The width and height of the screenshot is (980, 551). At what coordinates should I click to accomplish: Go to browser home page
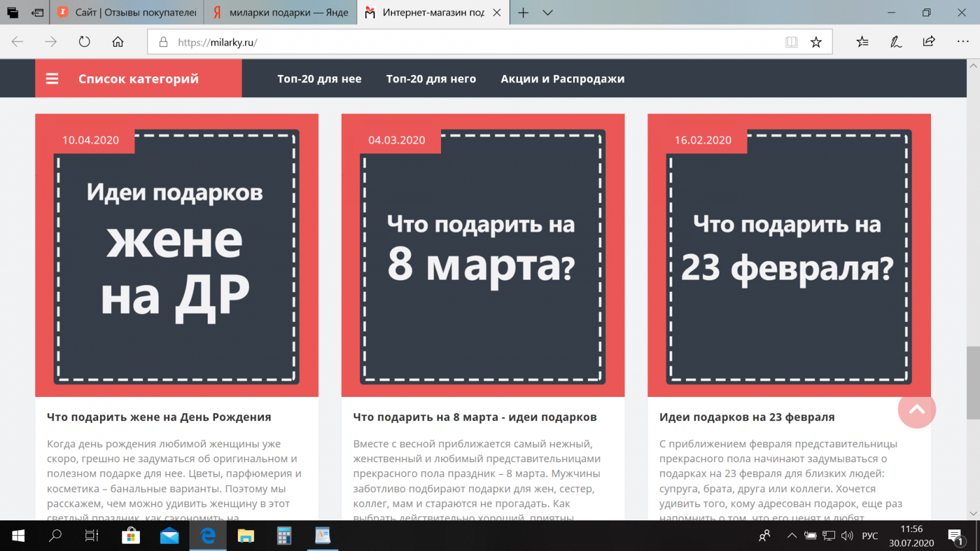118,42
